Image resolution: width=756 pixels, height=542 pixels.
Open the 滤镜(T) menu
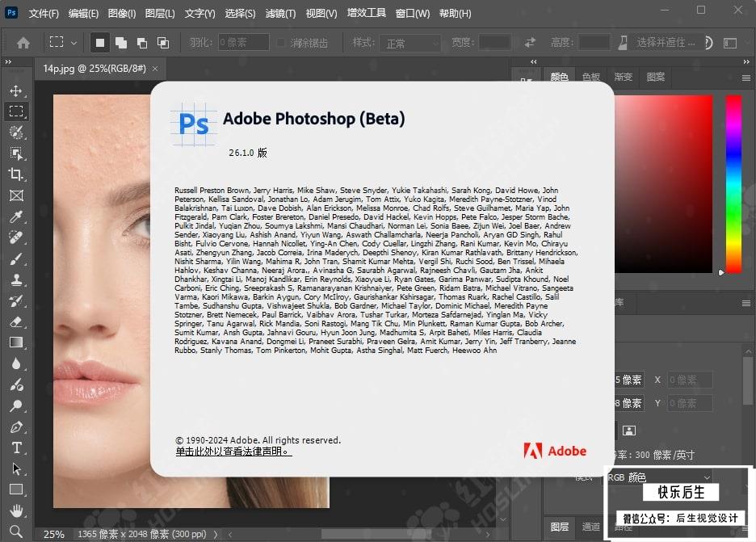280,14
